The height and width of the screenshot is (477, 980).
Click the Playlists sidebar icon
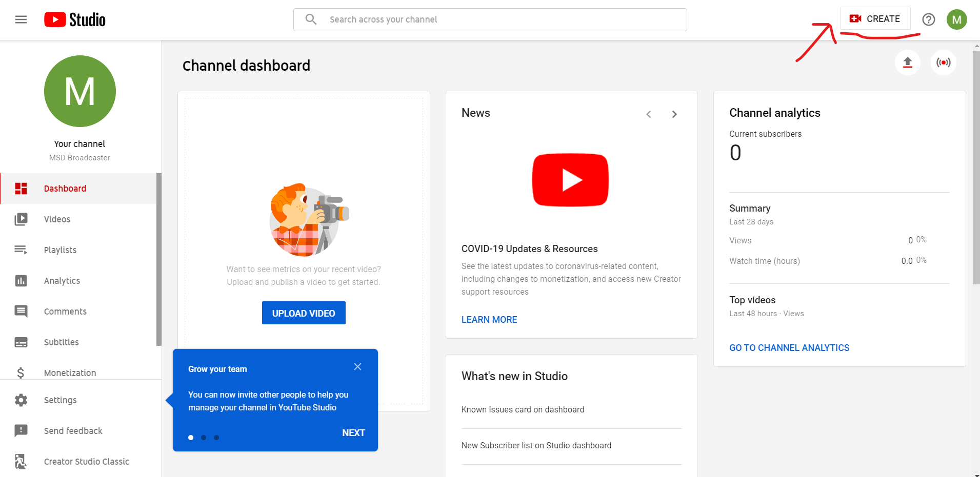tap(21, 250)
